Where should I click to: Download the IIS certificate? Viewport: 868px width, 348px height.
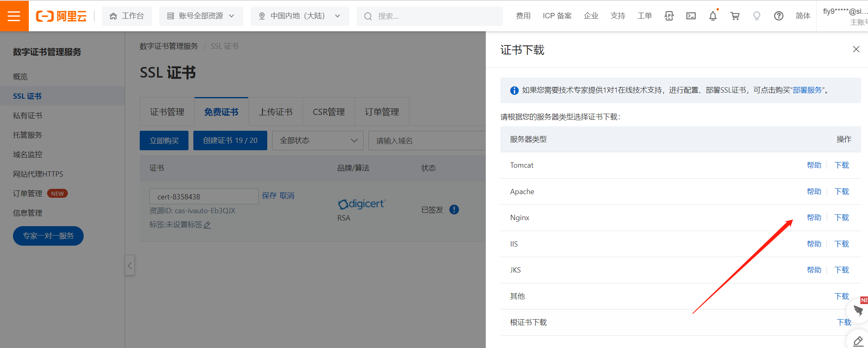[x=842, y=244]
